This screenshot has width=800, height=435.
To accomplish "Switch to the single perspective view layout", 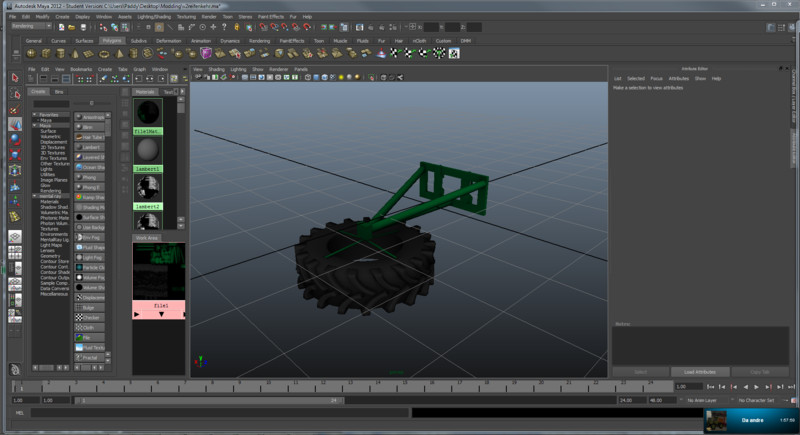I will pyautogui.click(x=15, y=237).
